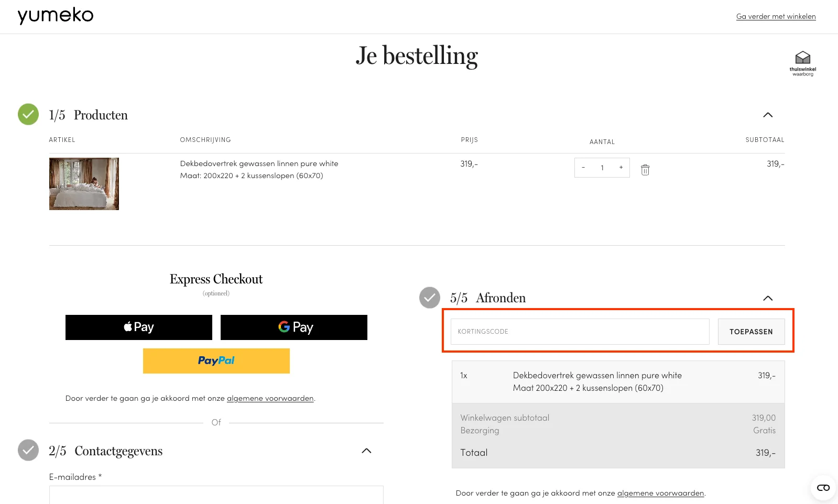The width and height of the screenshot is (838, 504).
Task: Check out with PayPal
Action: [x=216, y=361]
